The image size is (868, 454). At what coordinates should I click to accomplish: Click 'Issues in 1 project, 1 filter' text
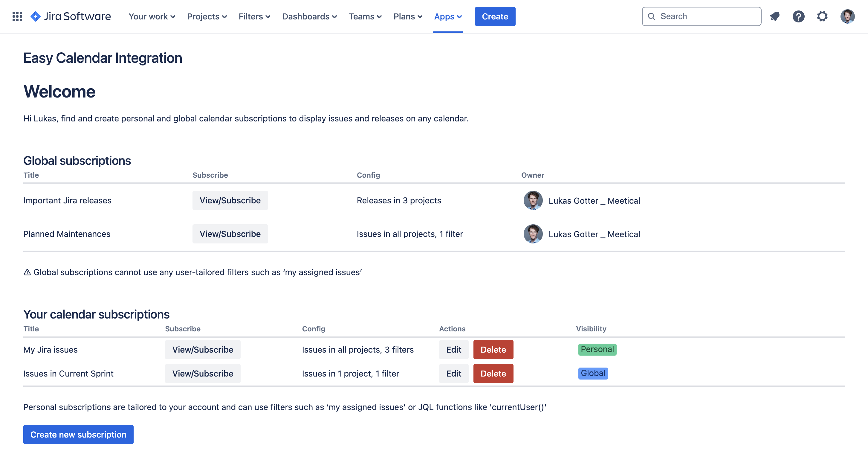(350, 374)
